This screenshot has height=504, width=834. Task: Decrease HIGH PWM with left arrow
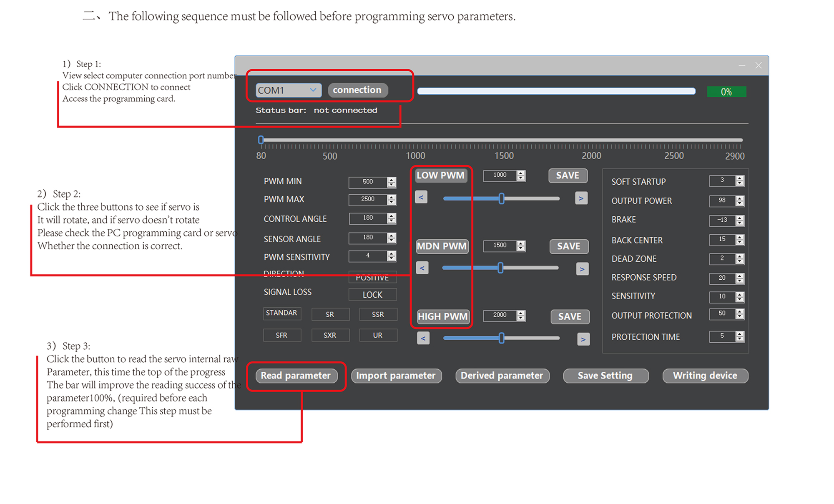coord(423,339)
